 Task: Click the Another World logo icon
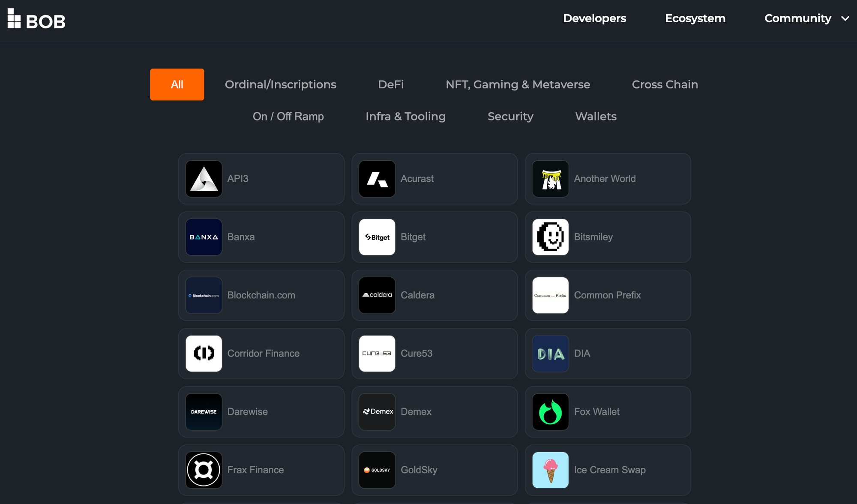click(x=550, y=179)
